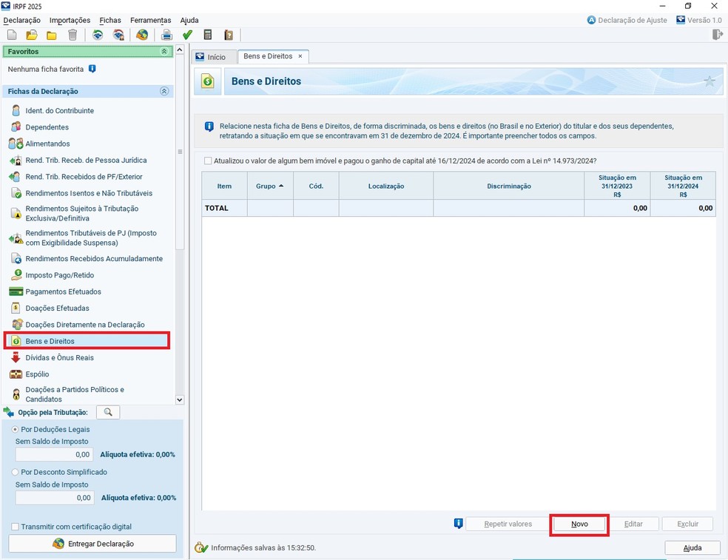Viewport: 728px width, 560px height.
Task: Click the printer icon in the toolbar
Action: [x=166, y=35]
